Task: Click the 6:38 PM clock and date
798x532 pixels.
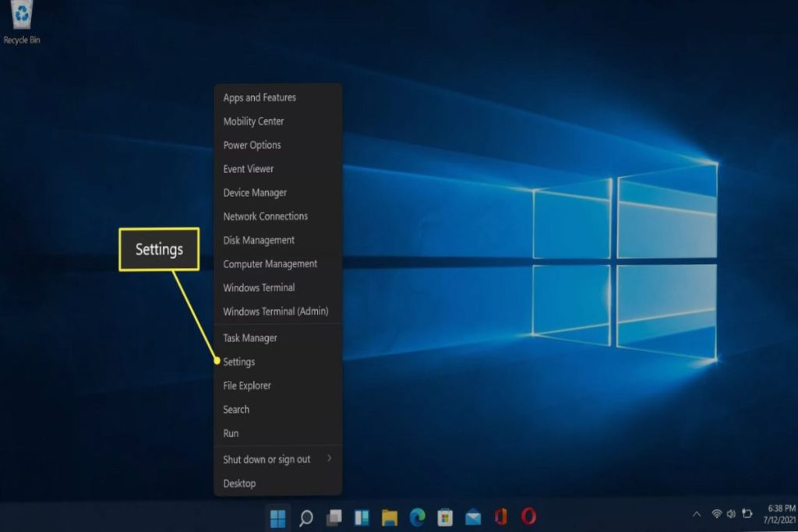Action: (x=781, y=514)
